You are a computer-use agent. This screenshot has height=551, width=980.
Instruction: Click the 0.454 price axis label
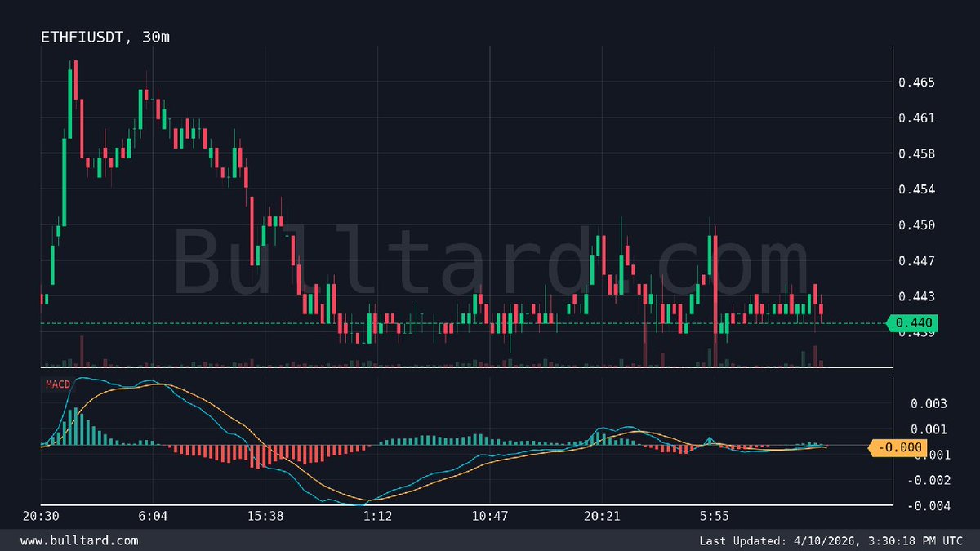(x=915, y=189)
